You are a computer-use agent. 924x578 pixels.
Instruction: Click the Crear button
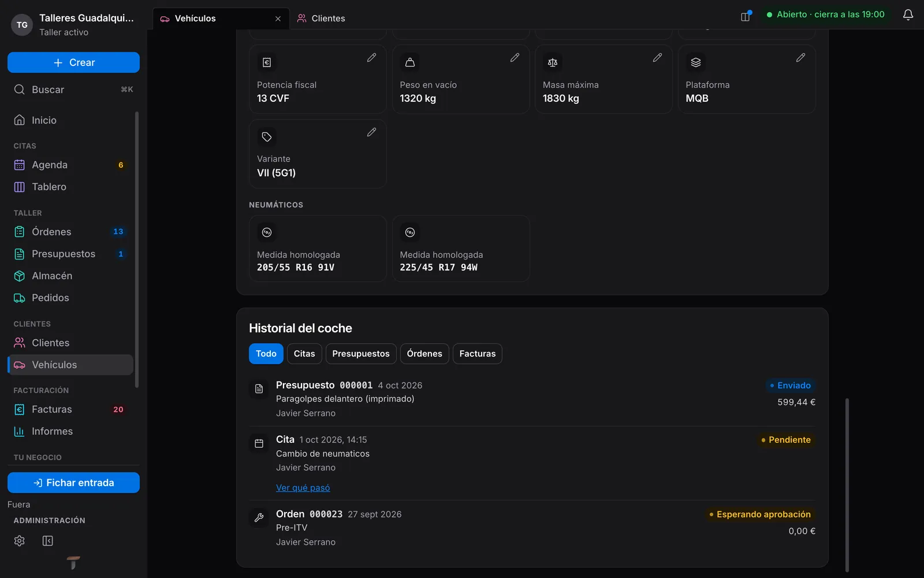[x=73, y=62]
